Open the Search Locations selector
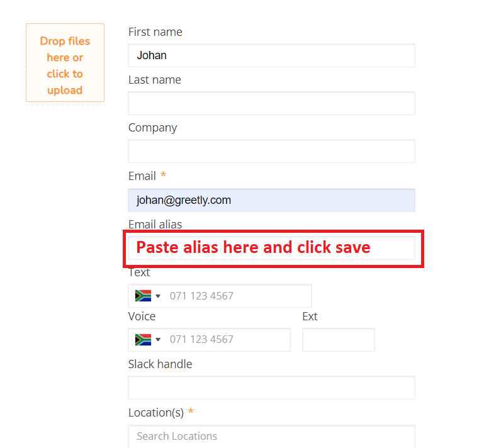The height and width of the screenshot is (448, 479). tap(271, 436)
